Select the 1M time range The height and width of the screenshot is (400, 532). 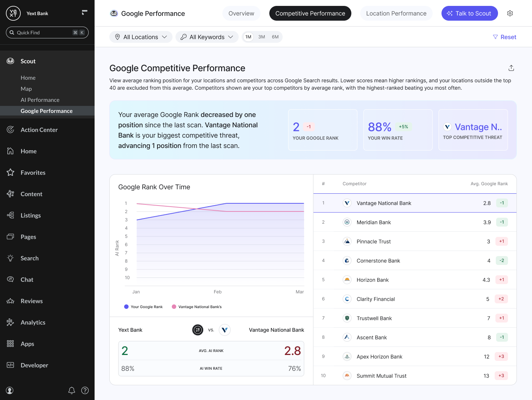click(248, 37)
